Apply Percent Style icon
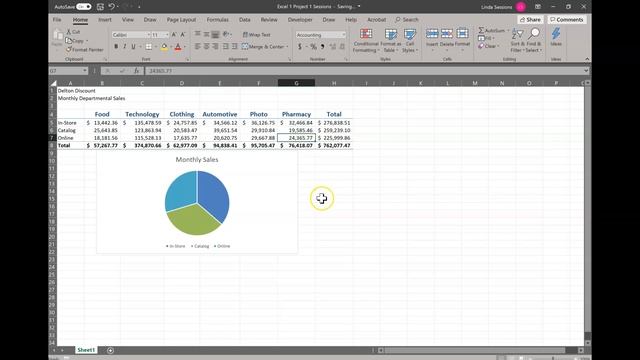This screenshot has width=640, height=360. click(x=313, y=47)
